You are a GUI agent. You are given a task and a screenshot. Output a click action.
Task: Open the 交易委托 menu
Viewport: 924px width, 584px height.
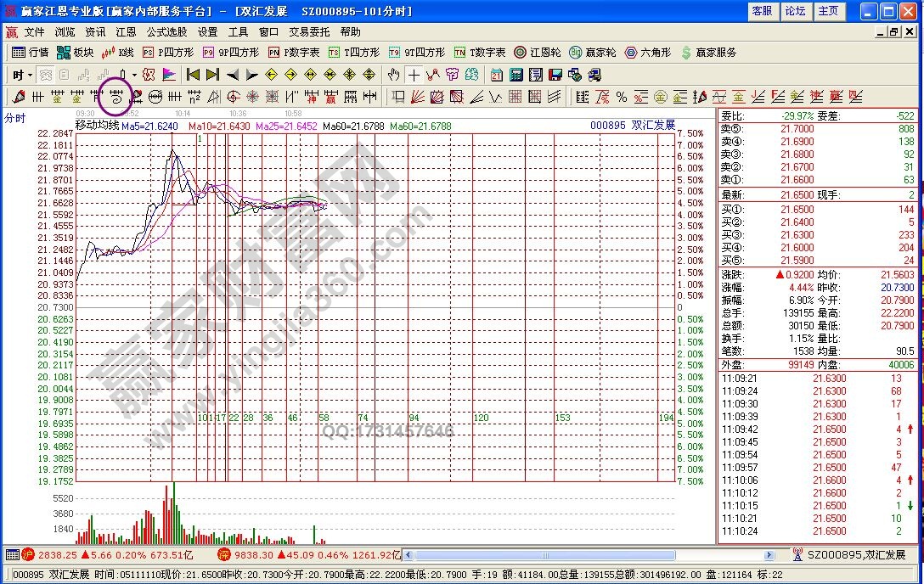coord(309,32)
